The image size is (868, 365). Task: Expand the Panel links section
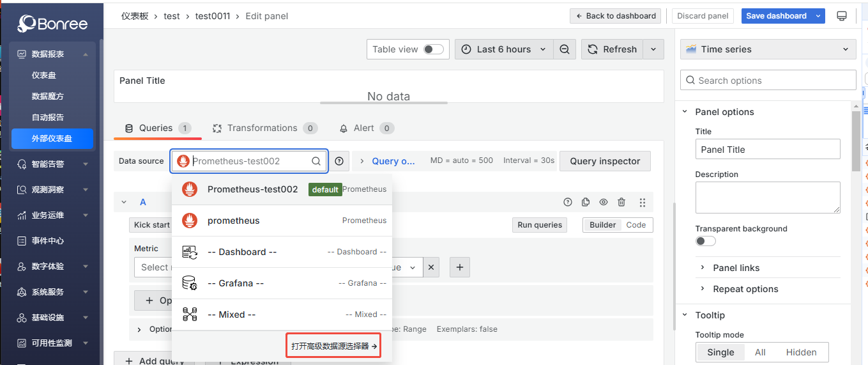click(x=736, y=268)
